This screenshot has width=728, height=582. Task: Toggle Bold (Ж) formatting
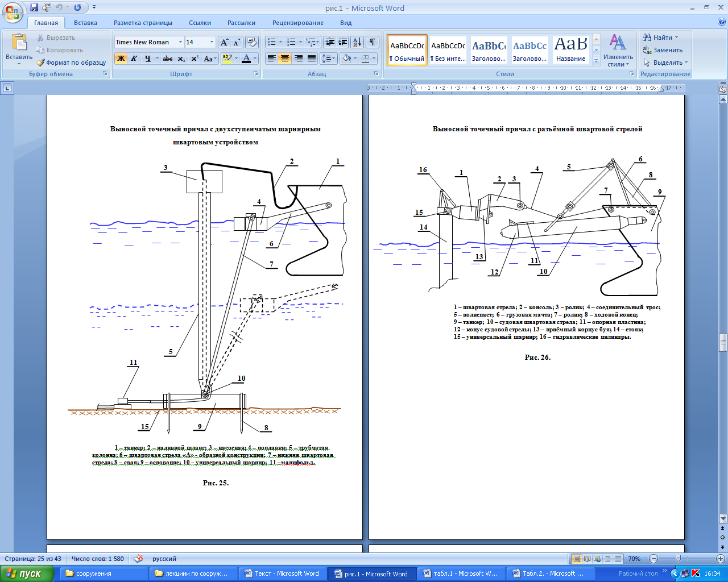[121, 59]
